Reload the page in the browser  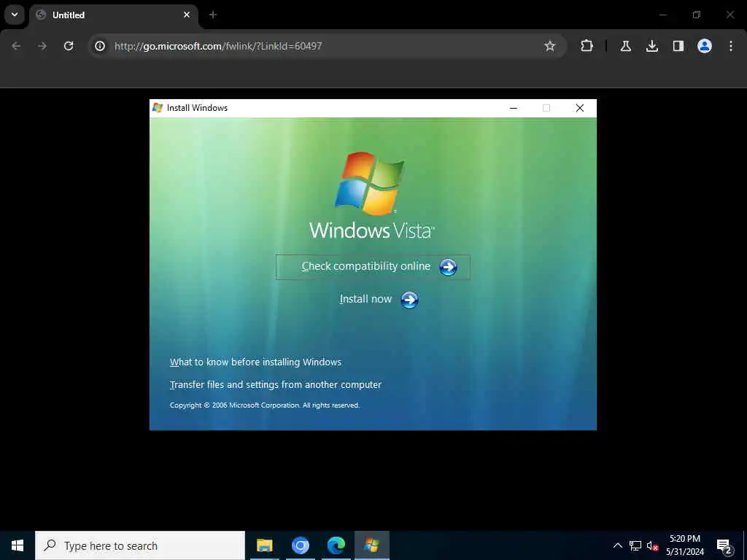pos(69,46)
